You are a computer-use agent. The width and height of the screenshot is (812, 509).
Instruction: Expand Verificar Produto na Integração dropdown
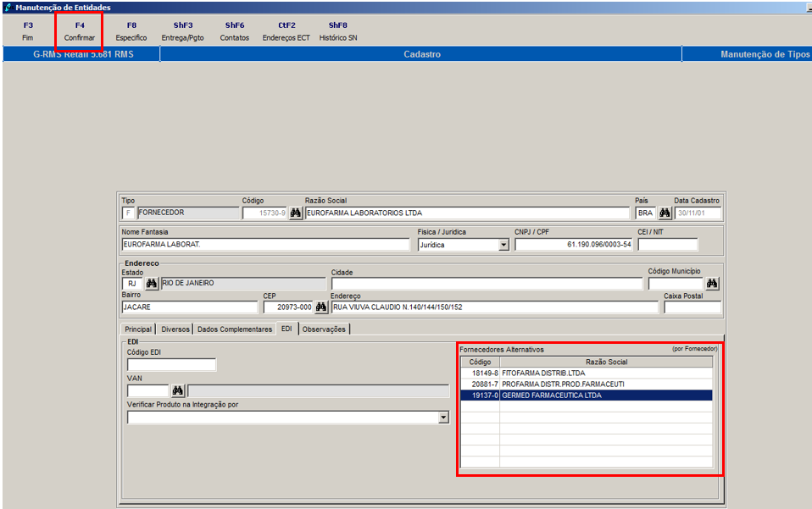(443, 418)
